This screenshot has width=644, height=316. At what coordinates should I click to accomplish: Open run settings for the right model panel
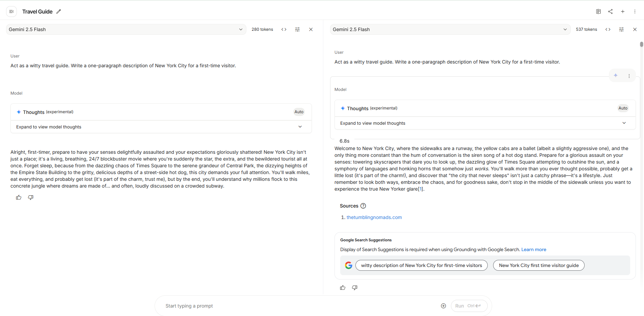pyautogui.click(x=621, y=29)
